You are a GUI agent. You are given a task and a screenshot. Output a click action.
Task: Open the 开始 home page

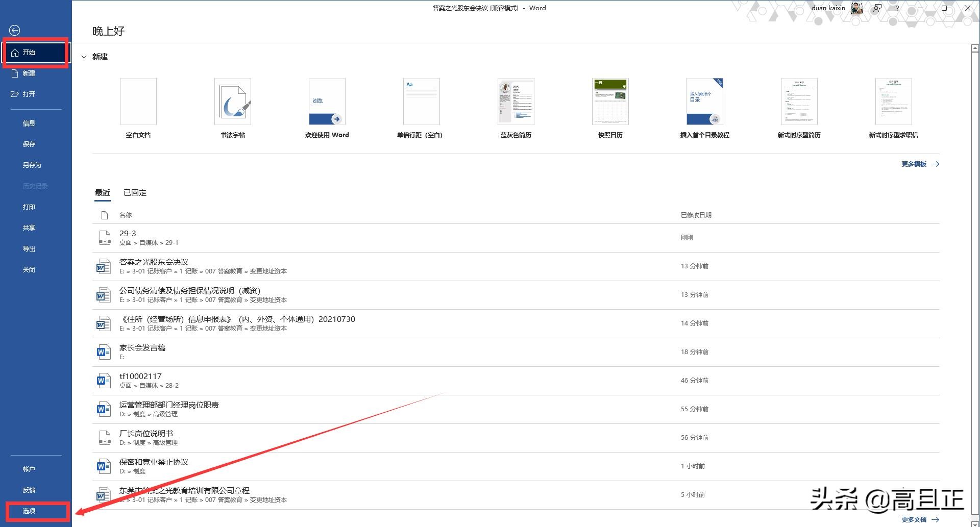point(36,53)
